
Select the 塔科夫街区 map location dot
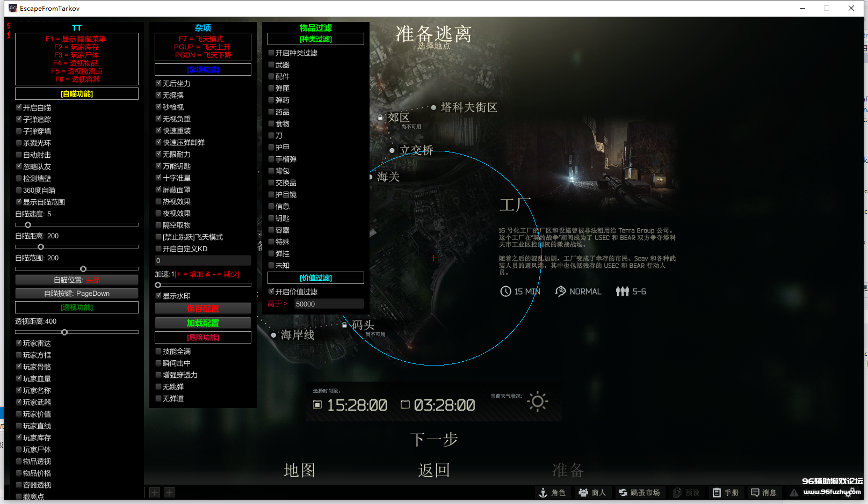click(433, 107)
